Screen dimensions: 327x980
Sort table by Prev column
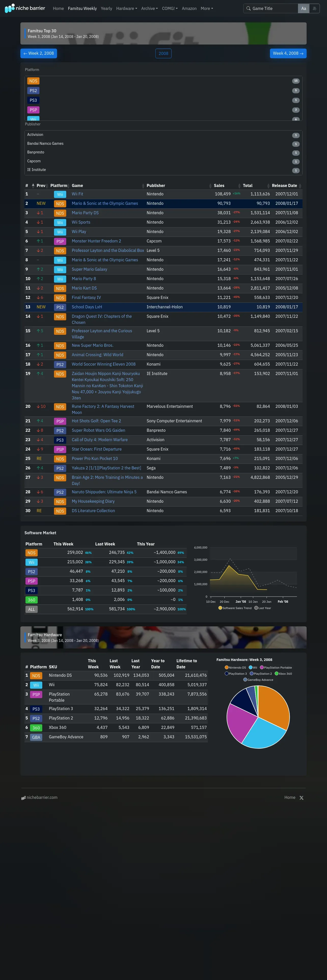(x=42, y=186)
